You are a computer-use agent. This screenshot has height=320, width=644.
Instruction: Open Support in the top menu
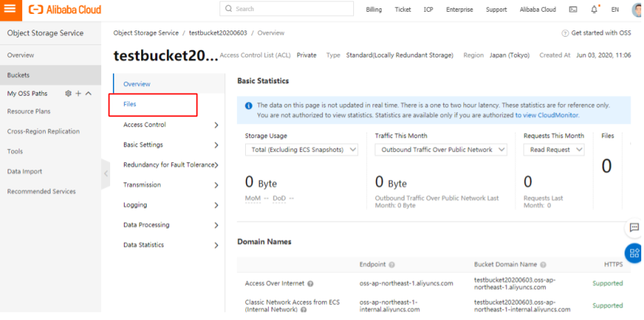pos(496,10)
